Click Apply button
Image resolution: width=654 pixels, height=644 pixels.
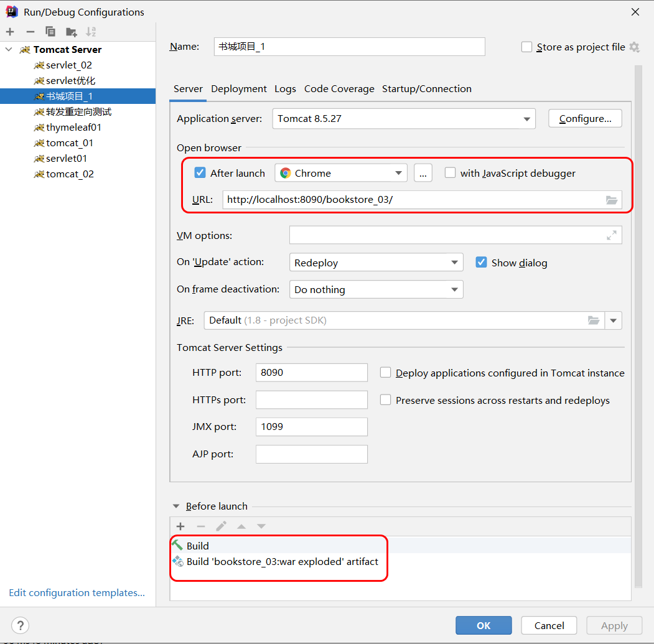[x=614, y=625]
